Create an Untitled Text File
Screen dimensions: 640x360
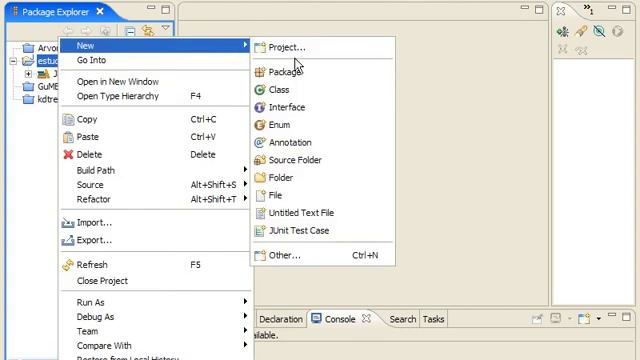(x=322, y=213)
